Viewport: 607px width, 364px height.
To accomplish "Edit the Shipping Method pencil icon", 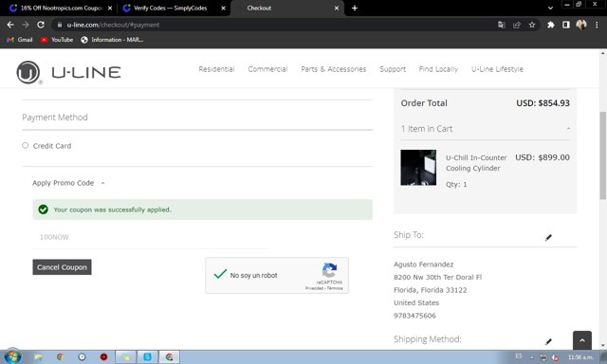I will tap(548, 341).
